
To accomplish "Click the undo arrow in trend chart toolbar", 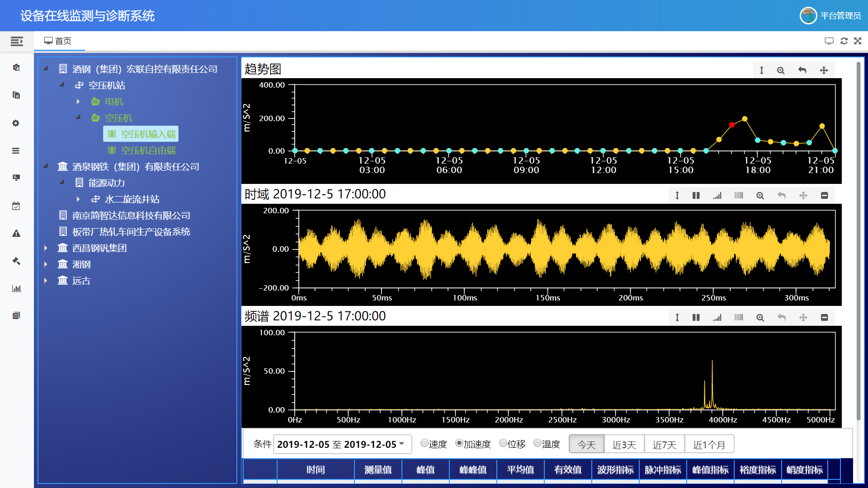I will coord(802,70).
